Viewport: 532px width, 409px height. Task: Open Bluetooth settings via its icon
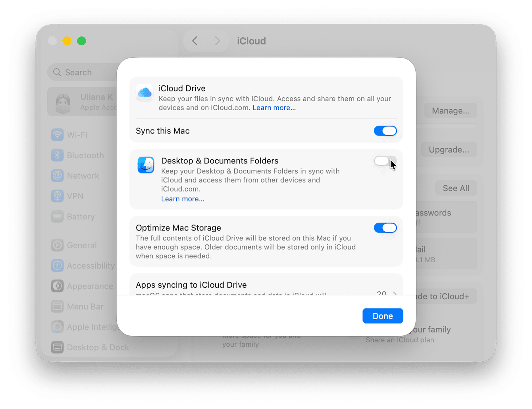(x=58, y=155)
